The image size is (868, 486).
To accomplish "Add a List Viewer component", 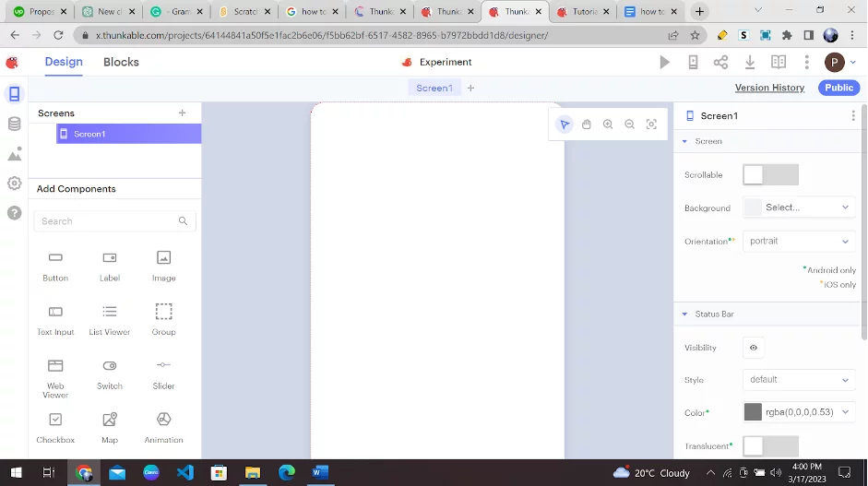I will pyautogui.click(x=110, y=320).
